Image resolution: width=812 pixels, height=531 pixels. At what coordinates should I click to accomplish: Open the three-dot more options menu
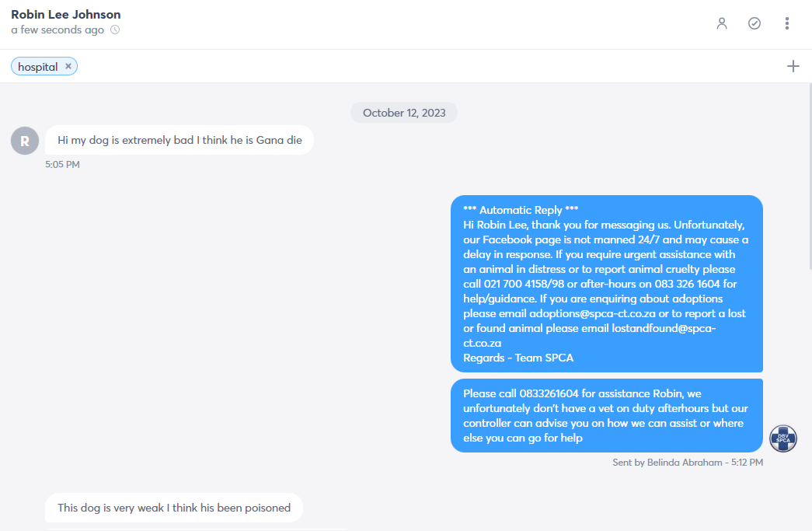[786, 23]
